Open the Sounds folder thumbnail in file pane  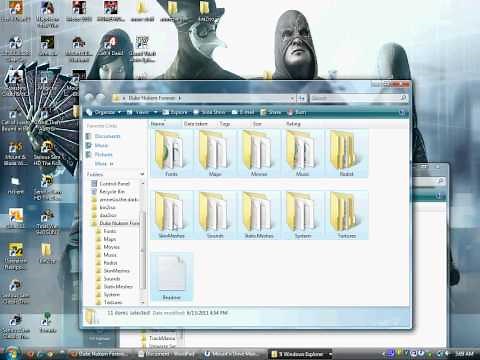[x=215, y=215]
